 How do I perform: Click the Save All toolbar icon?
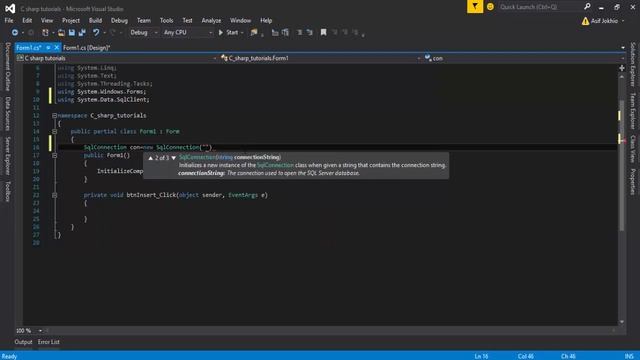(82, 32)
